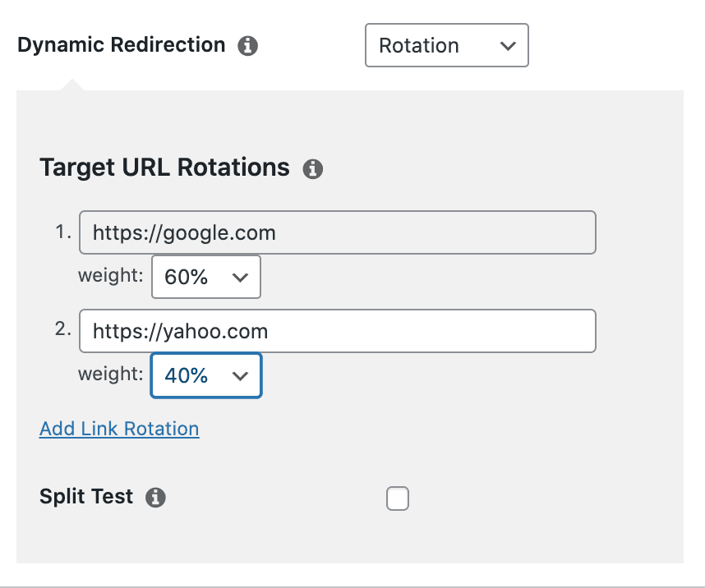705x588 pixels.
Task: Open the Dynamic Redirection type dropdown
Action: [446, 45]
